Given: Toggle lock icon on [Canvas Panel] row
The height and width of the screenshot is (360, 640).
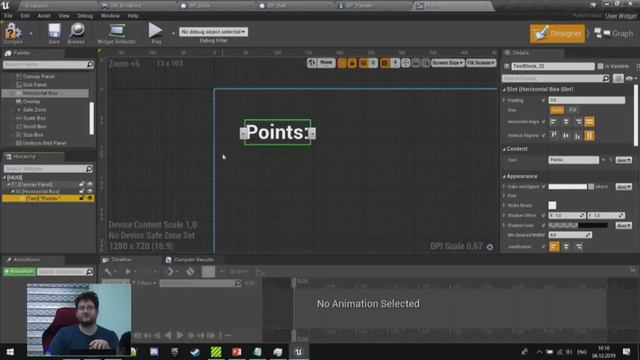Looking at the screenshot, I should tap(82, 184).
